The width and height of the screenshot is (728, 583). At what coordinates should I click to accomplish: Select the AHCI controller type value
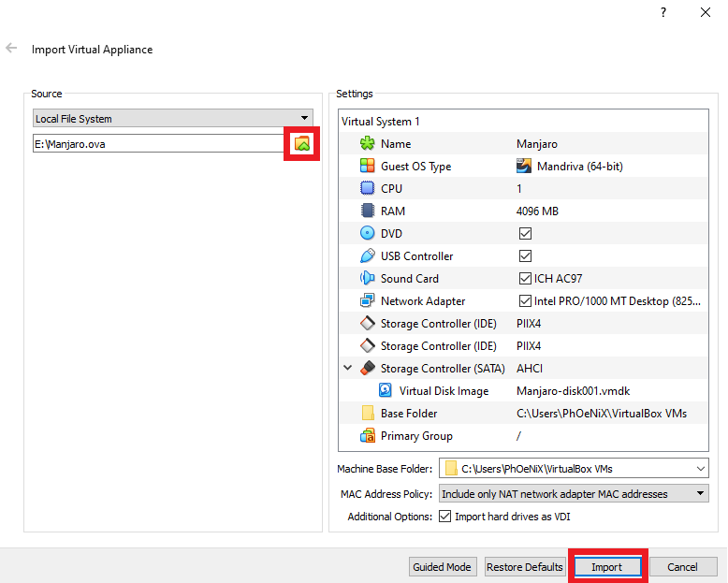[530, 369]
